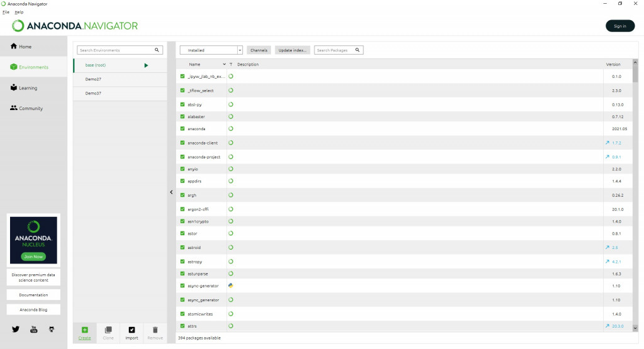Toggle the asn1crypto package checkbox

(182, 221)
